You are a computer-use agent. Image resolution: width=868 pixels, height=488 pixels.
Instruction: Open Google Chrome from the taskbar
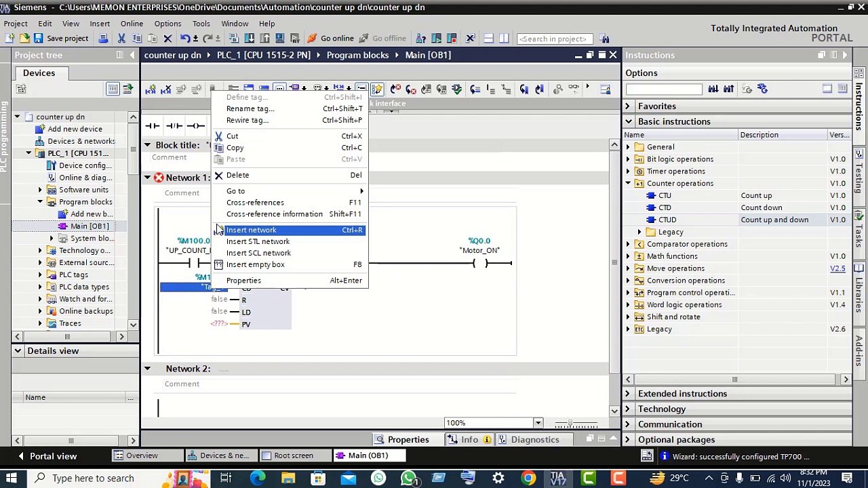point(528,479)
